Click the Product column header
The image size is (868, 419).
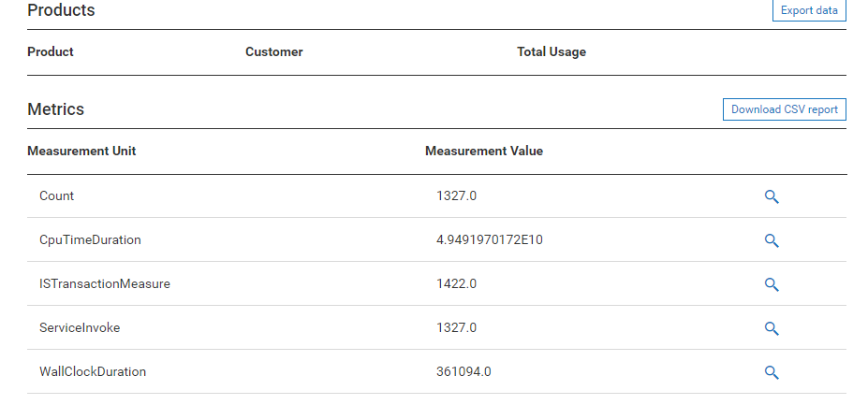51,52
